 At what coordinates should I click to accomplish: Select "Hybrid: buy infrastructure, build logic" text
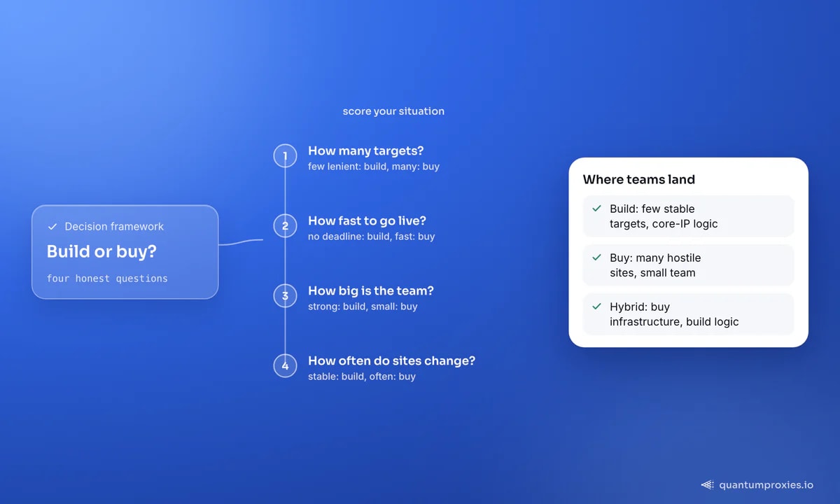(x=674, y=314)
